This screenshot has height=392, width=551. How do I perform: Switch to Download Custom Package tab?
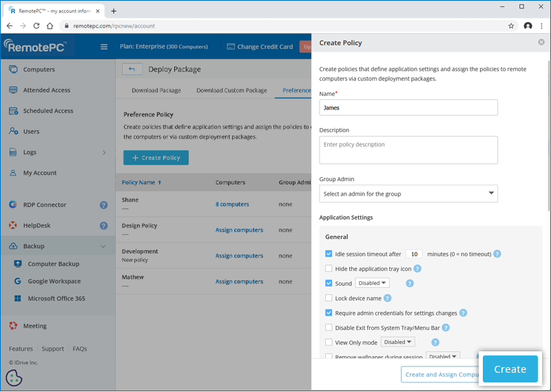231,90
